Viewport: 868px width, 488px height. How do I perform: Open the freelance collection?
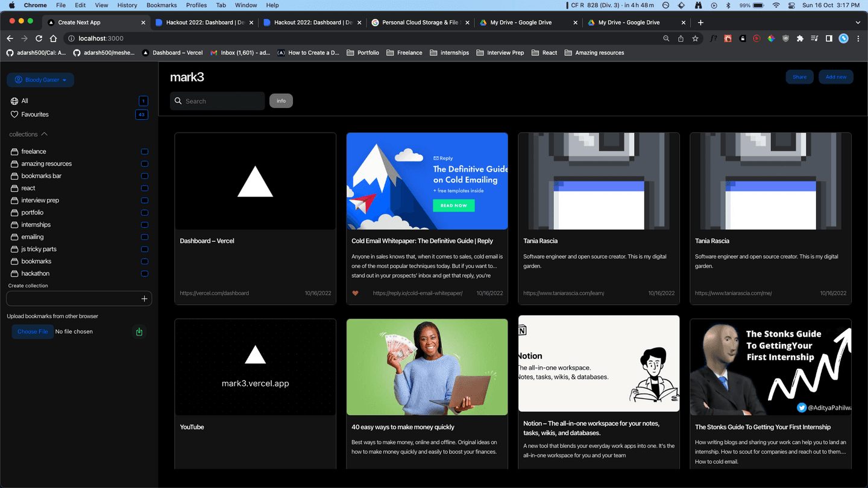34,151
